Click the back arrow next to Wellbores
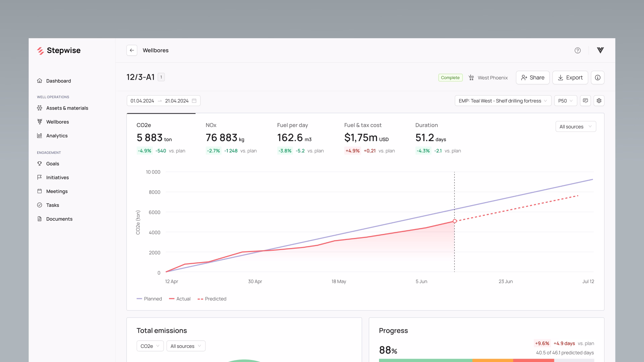The image size is (644, 362). (x=132, y=50)
